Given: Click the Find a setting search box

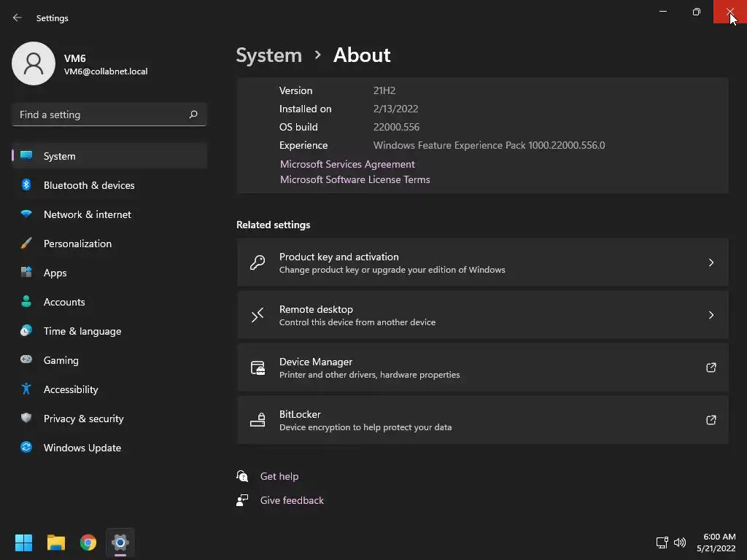Looking at the screenshot, I should pos(102,114).
